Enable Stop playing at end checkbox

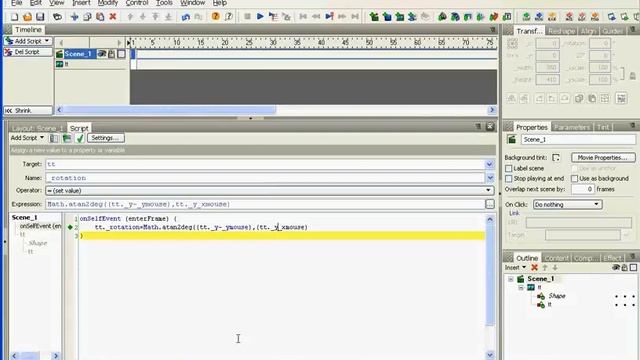point(509,179)
